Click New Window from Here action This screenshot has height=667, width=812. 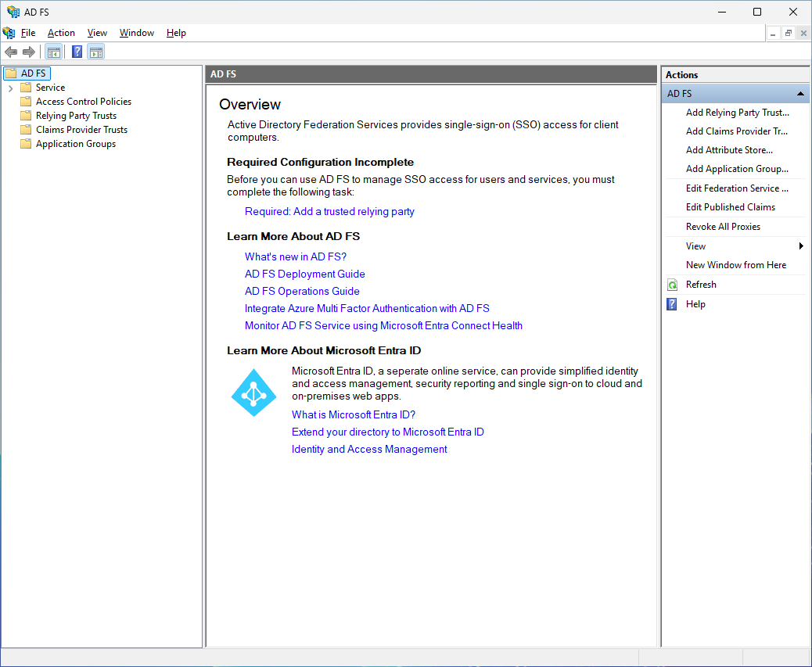point(736,265)
